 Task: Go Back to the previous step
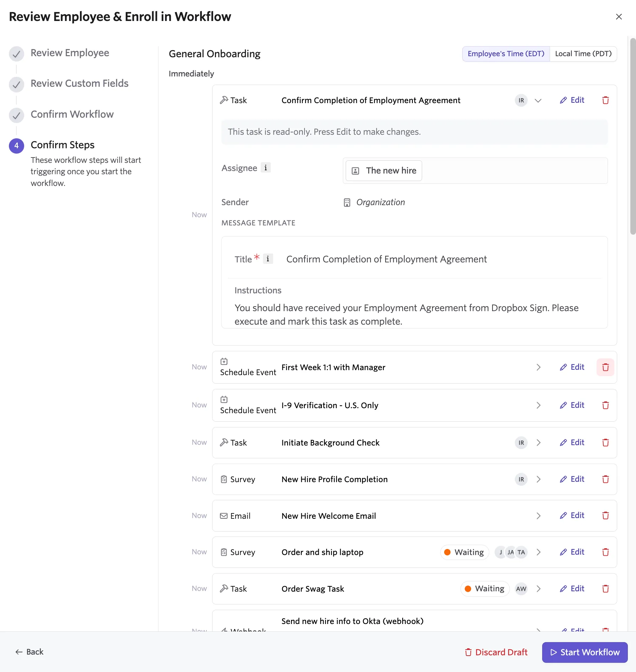29,652
